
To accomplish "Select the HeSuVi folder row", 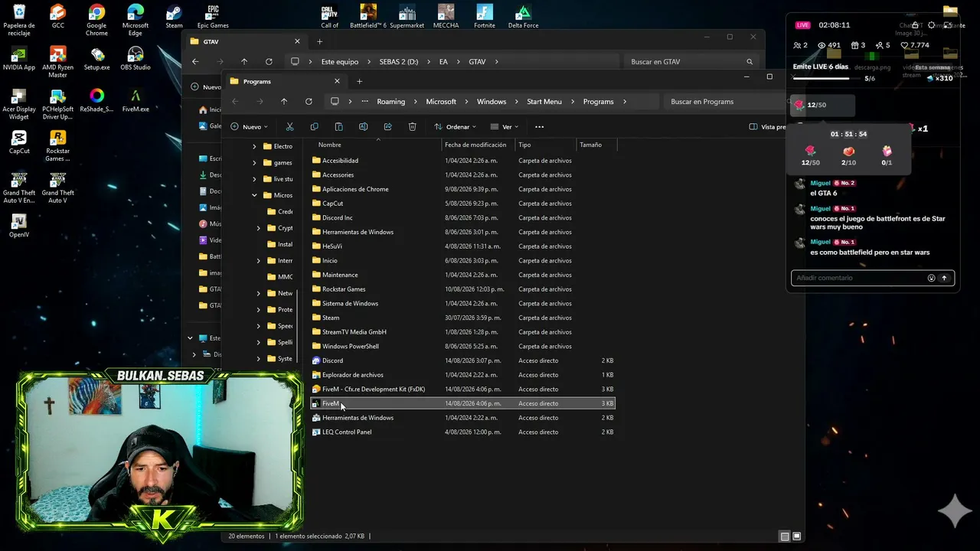I will click(x=462, y=246).
